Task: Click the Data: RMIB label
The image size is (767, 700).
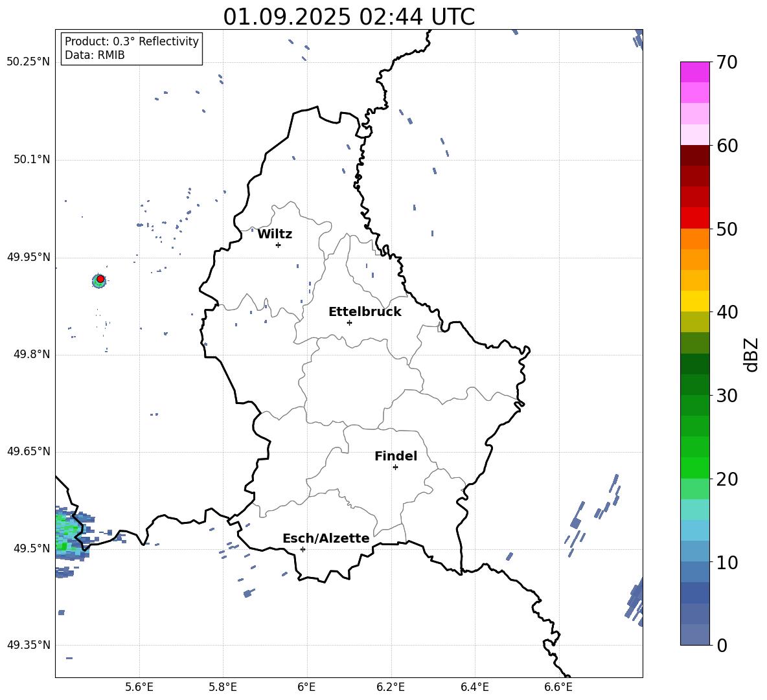Action: pos(95,55)
